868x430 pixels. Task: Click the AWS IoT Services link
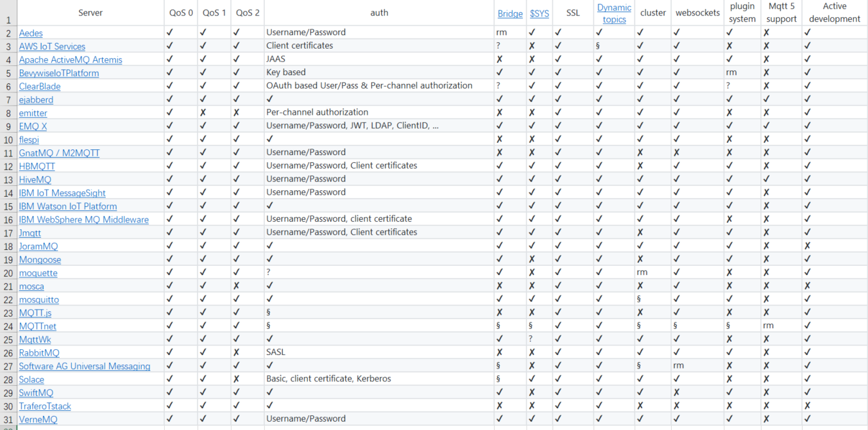click(x=52, y=46)
